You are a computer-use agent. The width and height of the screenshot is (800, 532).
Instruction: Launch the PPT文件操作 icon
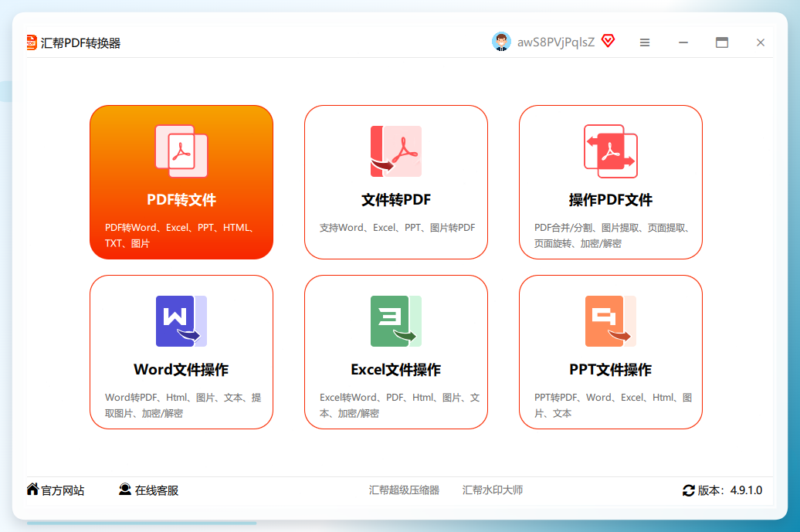pyautogui.click(x=611, y=321)
